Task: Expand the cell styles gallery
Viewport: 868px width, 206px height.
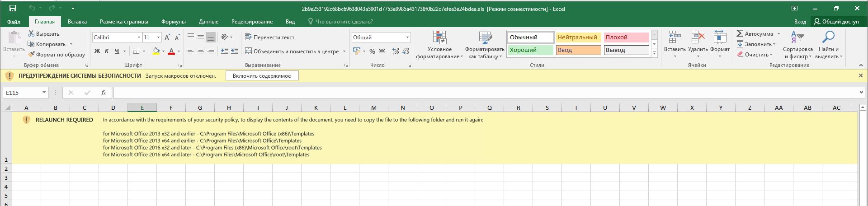Action: click(654, 53)
